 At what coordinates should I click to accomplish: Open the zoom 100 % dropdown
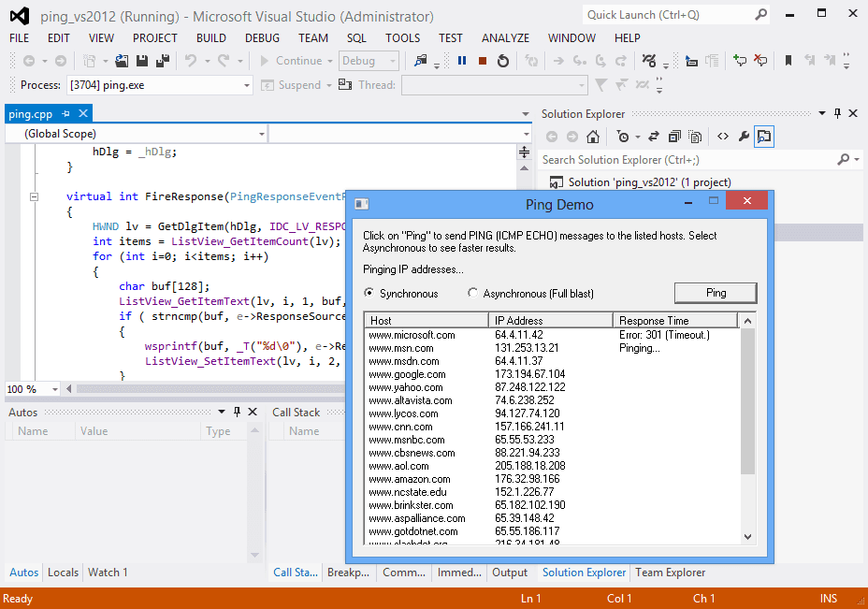pyautogui.click(x=55, y=389)
